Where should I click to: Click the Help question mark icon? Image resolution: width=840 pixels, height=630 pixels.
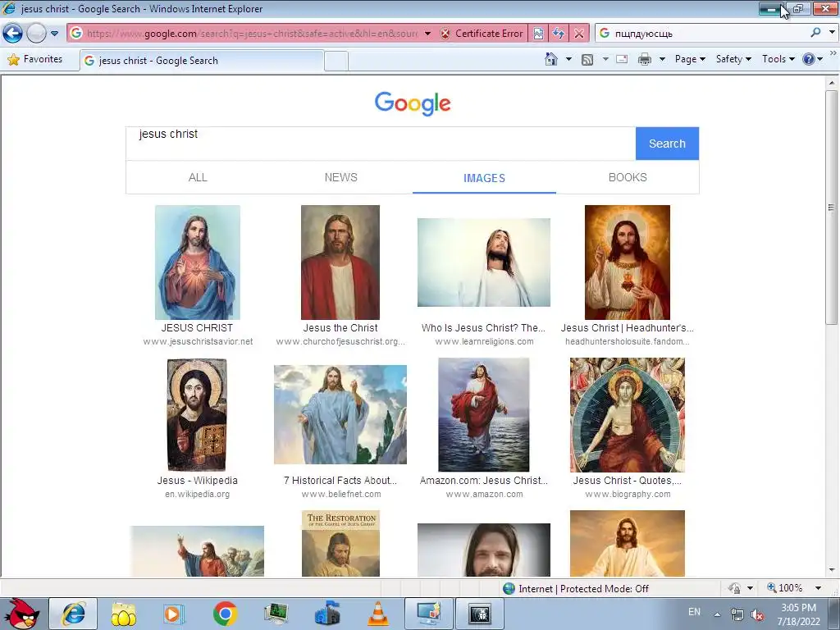[808, 59]
